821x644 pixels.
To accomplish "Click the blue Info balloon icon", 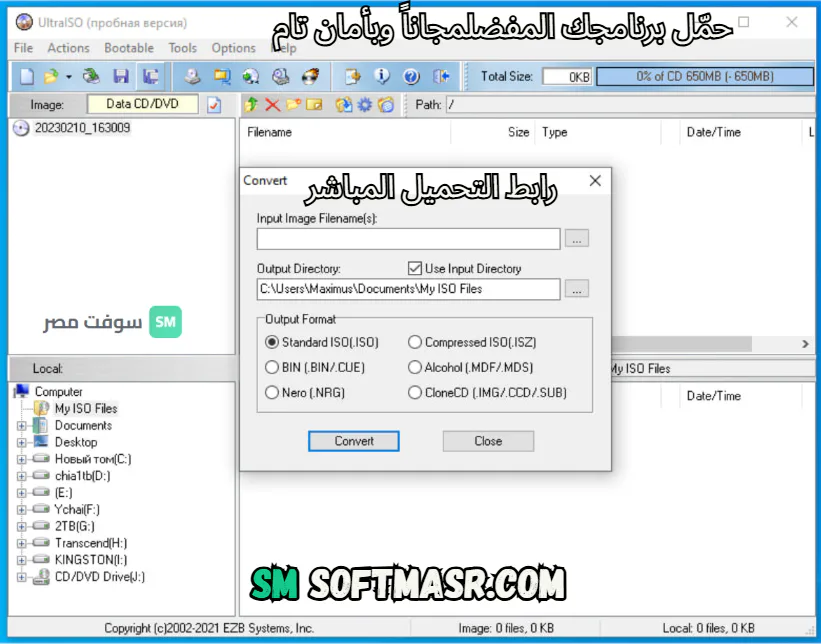I will point(382,76).
